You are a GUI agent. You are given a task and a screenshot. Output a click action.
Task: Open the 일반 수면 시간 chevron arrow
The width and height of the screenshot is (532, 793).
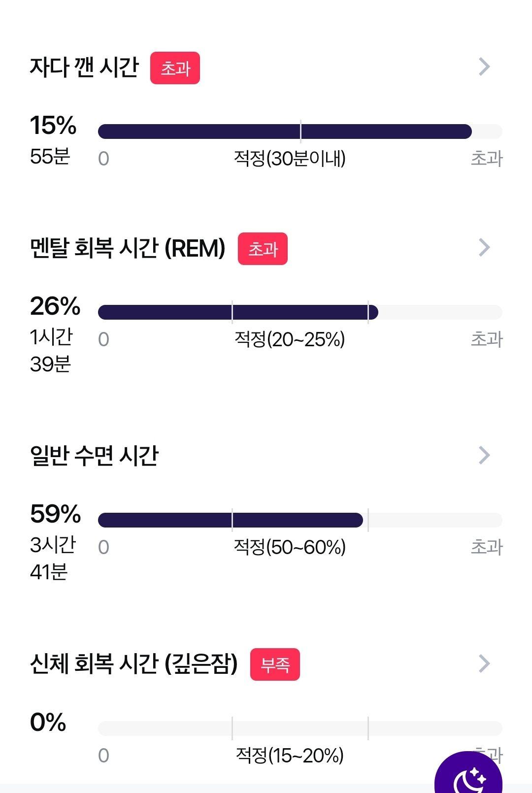point(484,455)
